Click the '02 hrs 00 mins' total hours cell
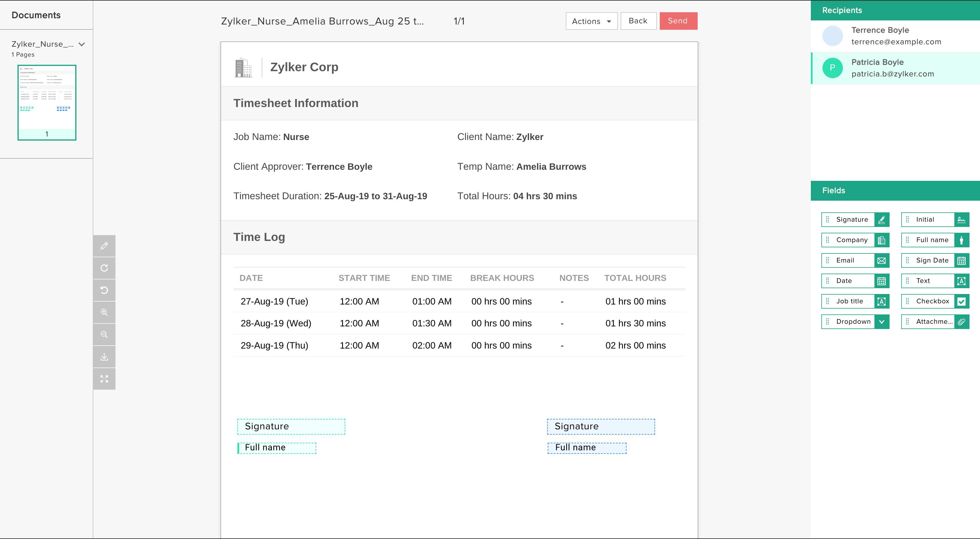 click(635, 346)
